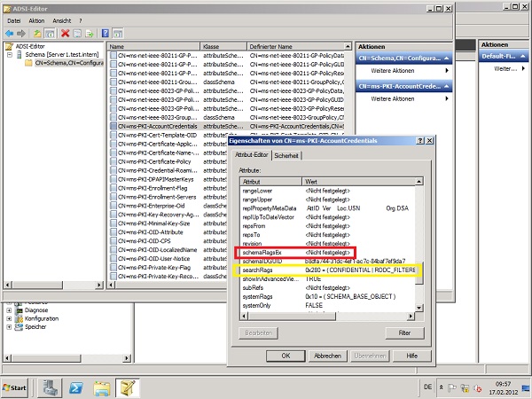Expand the Konfiguration node in background window
Viewport: 532px width, 399px height.
pyautogui.click(x=9, y=318)
